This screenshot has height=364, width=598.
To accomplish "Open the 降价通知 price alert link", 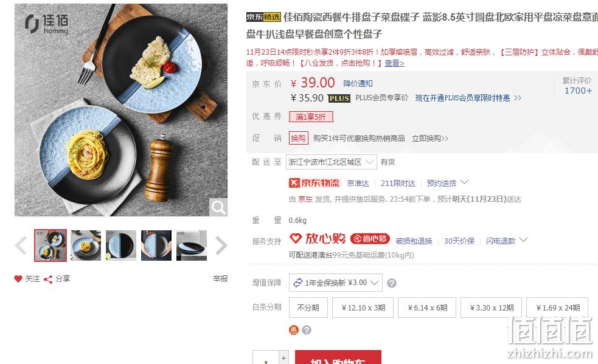I will (x=358, y=83).
